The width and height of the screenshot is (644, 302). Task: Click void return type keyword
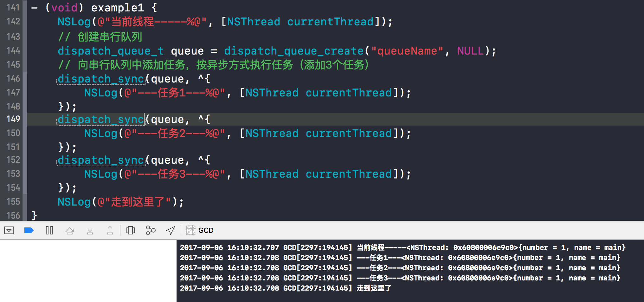click(x=64, y=8)
